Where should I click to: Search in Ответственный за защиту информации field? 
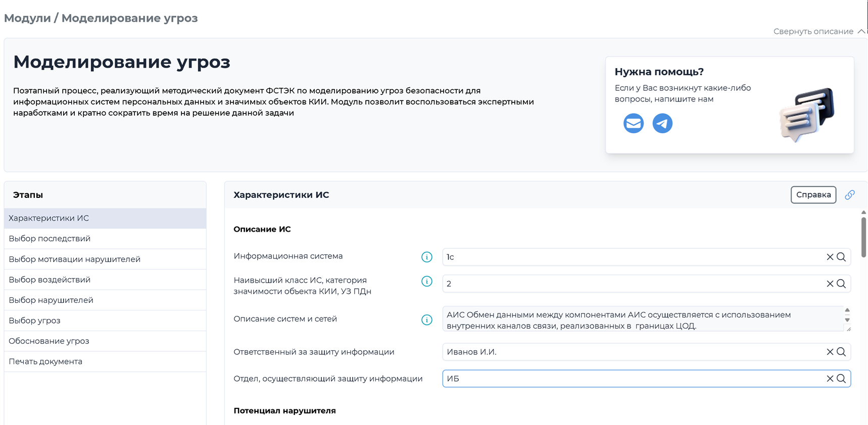(x=841, y=352)
